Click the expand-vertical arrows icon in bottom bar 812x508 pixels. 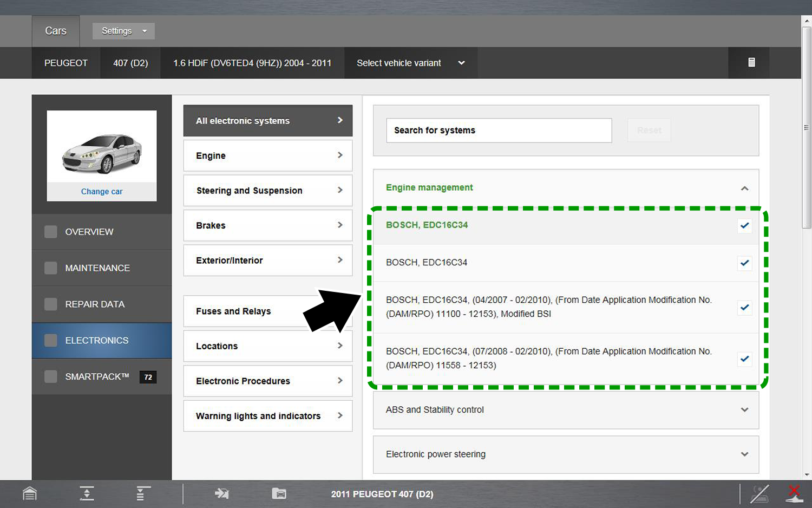pos(87,494)
